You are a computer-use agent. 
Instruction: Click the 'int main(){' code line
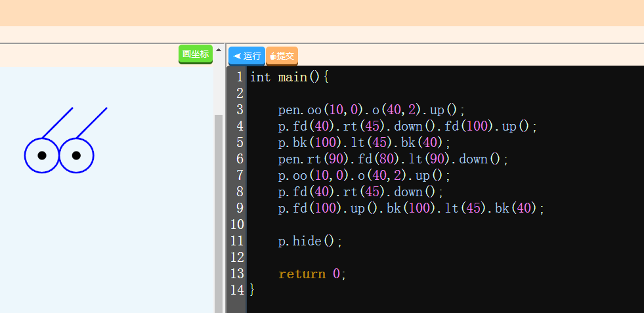pos(290,77)
